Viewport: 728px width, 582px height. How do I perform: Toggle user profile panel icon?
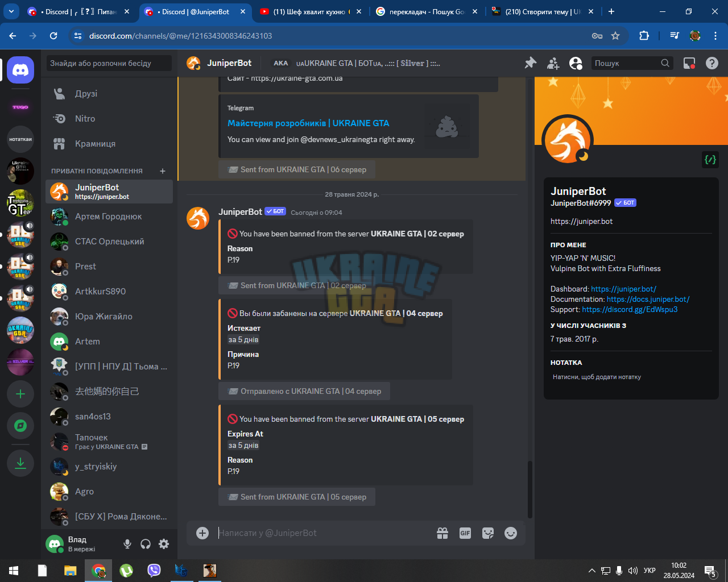pos(576,63)
